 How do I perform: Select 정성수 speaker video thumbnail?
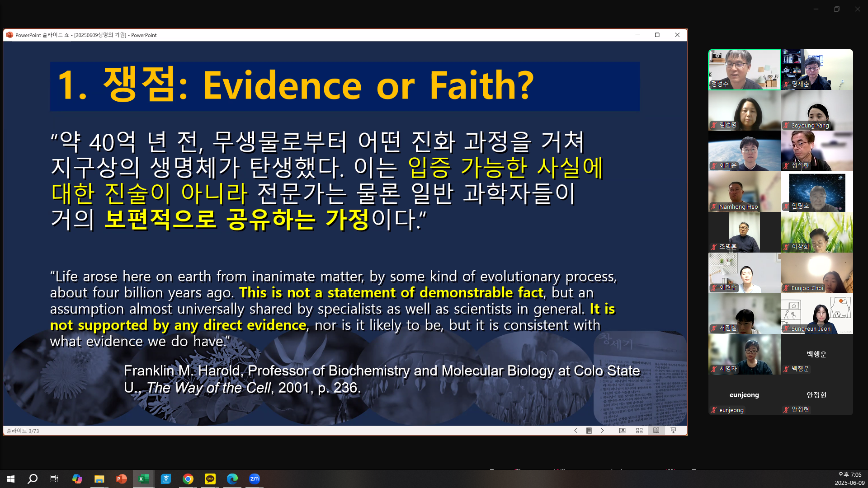pyautogui.click(x=744, y=69)
